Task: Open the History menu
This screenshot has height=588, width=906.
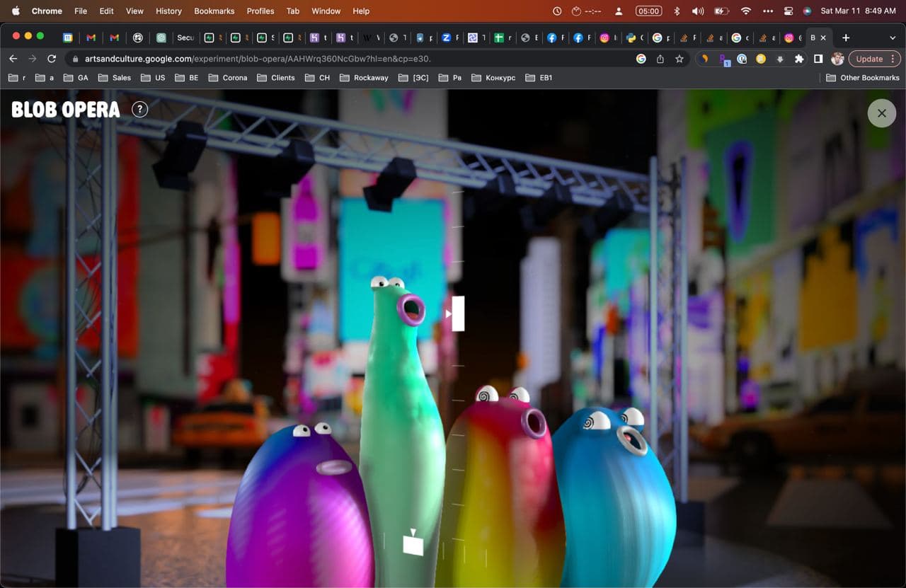Action: [x=168, y=11]
